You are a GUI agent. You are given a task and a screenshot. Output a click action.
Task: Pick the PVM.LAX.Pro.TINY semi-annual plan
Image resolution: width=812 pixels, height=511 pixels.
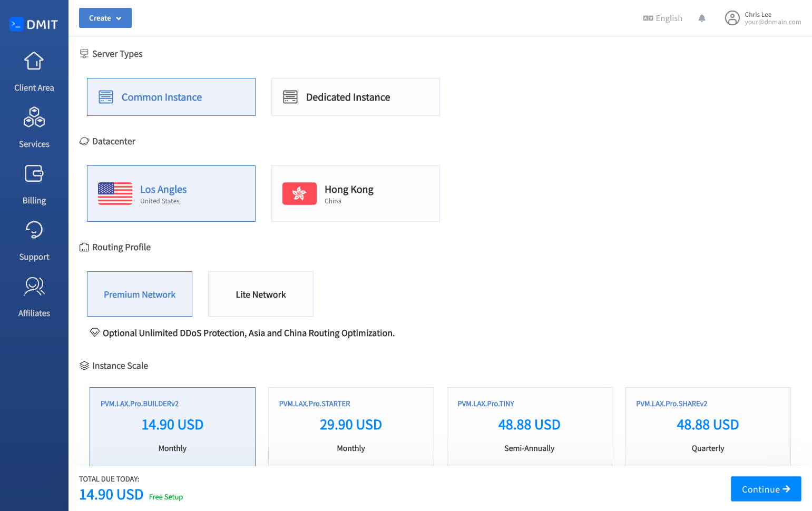point(529,426)
